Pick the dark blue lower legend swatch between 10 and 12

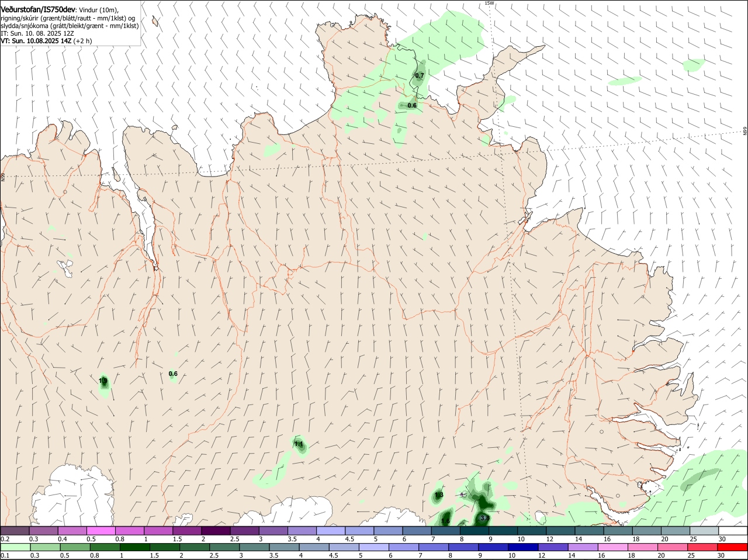(x=522, y=547)
